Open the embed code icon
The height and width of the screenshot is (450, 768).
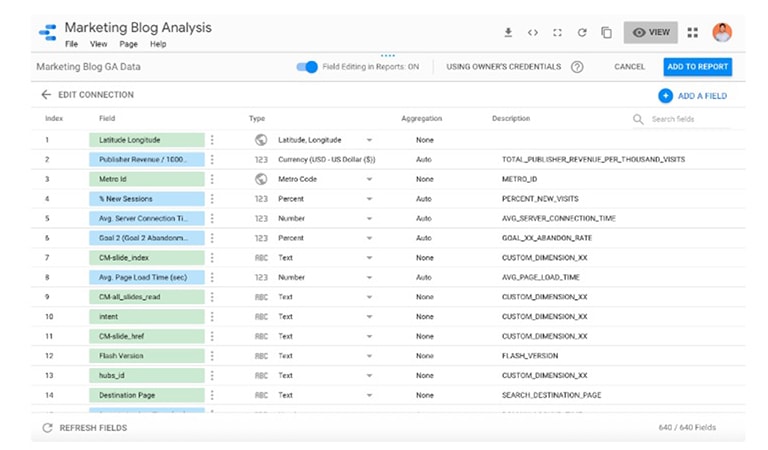(533, 33)
